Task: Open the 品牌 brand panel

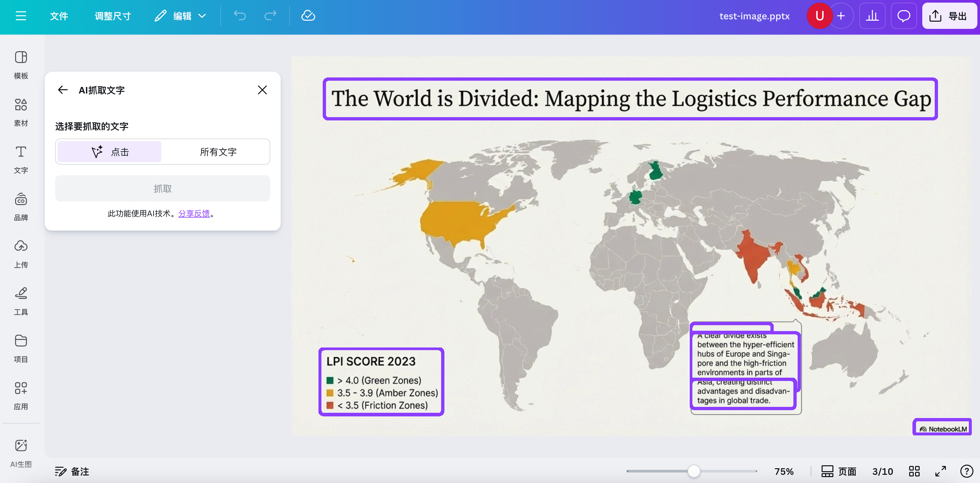Action: click(x=21, y=206)
